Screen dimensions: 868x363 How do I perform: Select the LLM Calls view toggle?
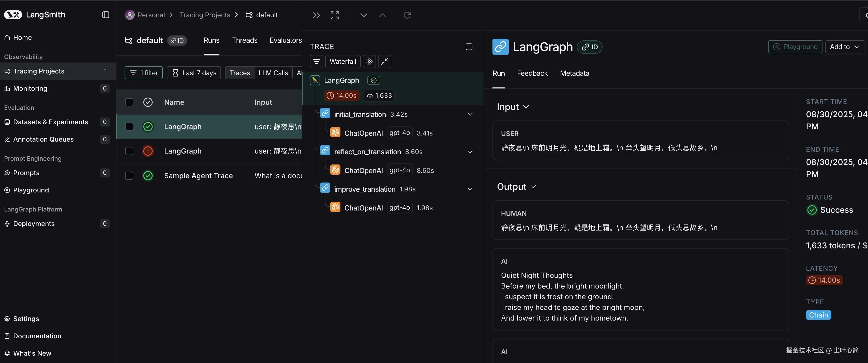point(273,73)
